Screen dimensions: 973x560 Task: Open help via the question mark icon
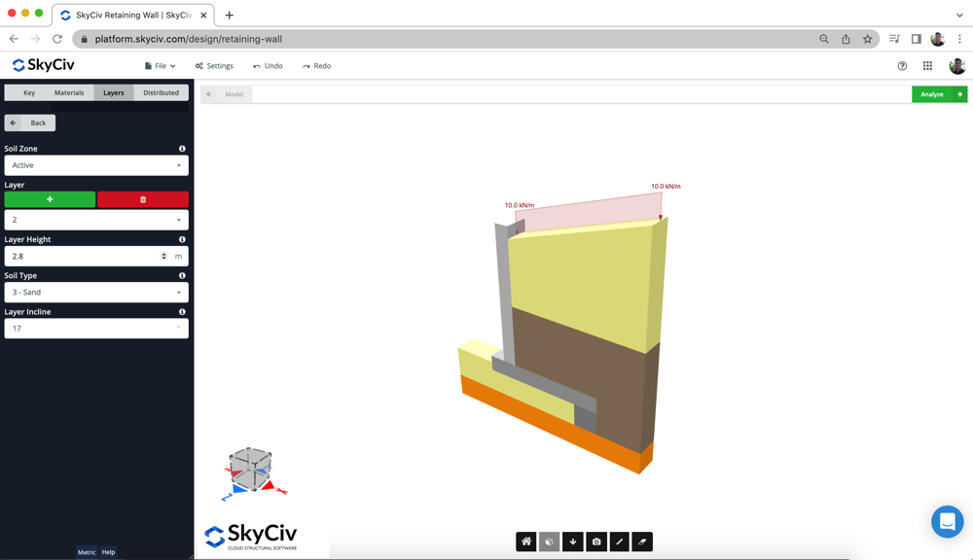click(904, 65)
